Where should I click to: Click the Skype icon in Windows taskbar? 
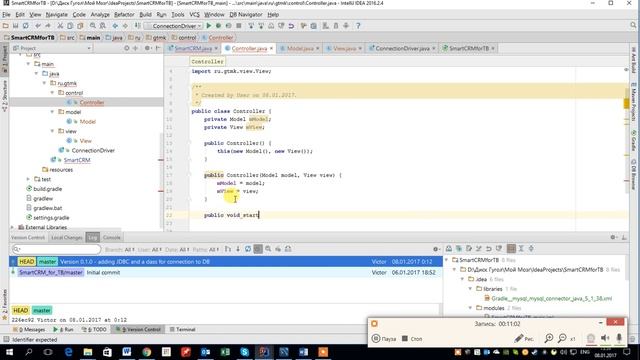tap(244, 352)
